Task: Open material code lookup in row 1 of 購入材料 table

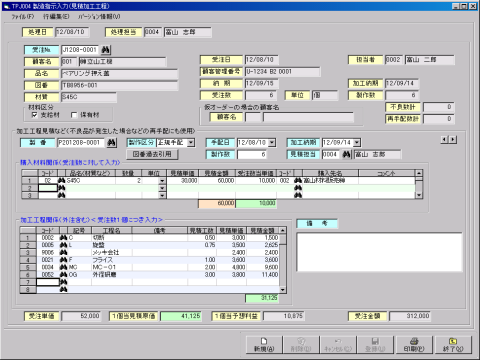Action: click(x=61, y=181)
